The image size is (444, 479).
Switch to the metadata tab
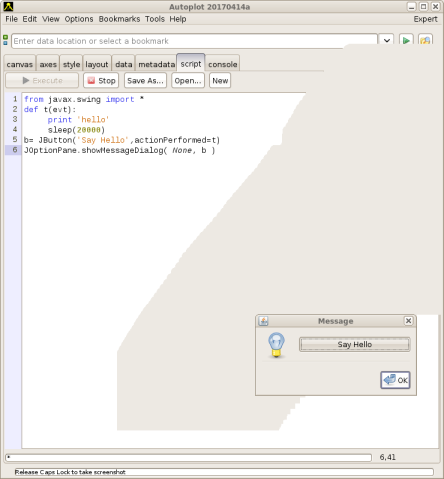pyautogui.click(x=156, y=64)
